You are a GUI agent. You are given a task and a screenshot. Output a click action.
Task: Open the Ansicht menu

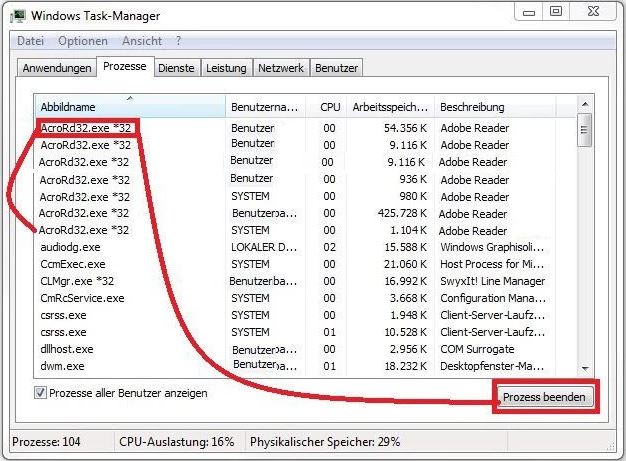[x=142, y=41]
